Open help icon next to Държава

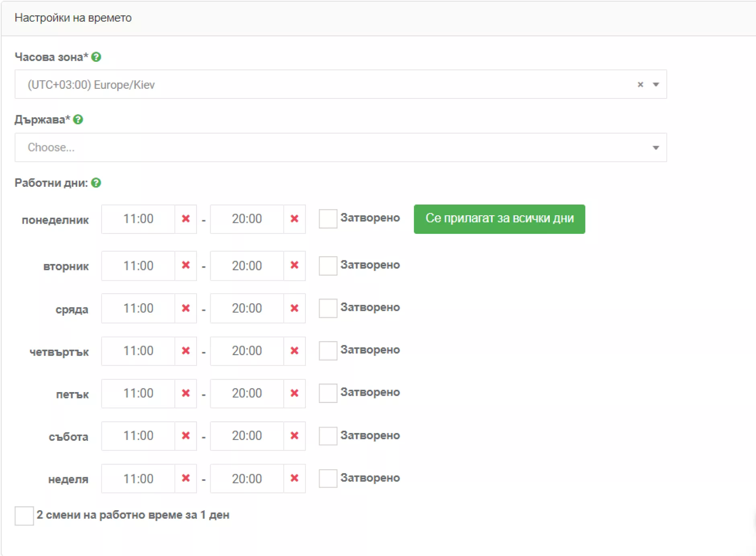point(78,120)
